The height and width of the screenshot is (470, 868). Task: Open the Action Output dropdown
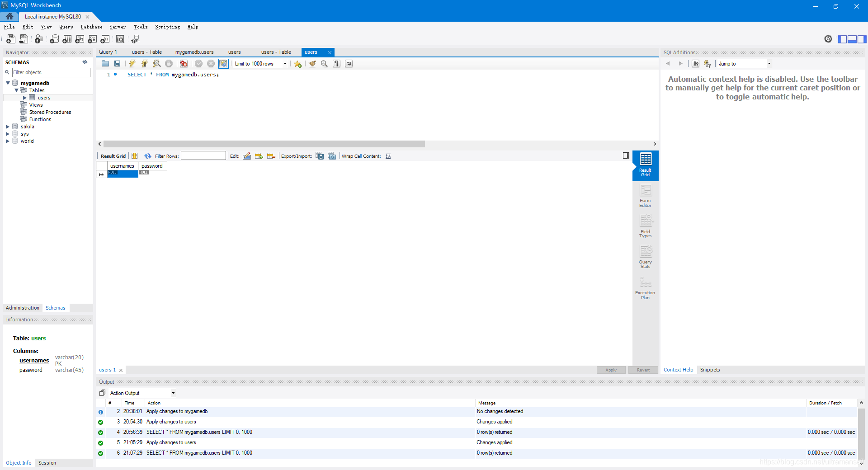click(x=142, y=393)
